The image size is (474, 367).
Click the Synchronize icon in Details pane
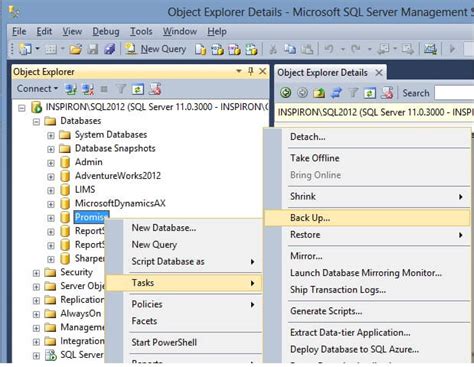(336, 93)
